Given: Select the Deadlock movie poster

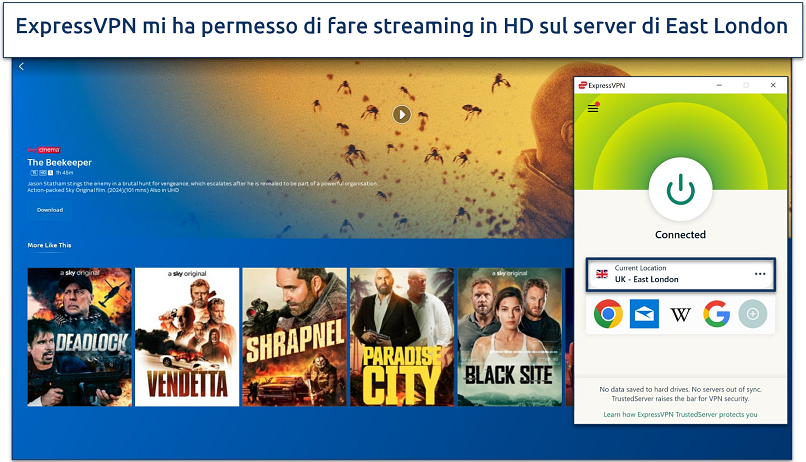Looking at the screenshot, I should coord(80,337).
